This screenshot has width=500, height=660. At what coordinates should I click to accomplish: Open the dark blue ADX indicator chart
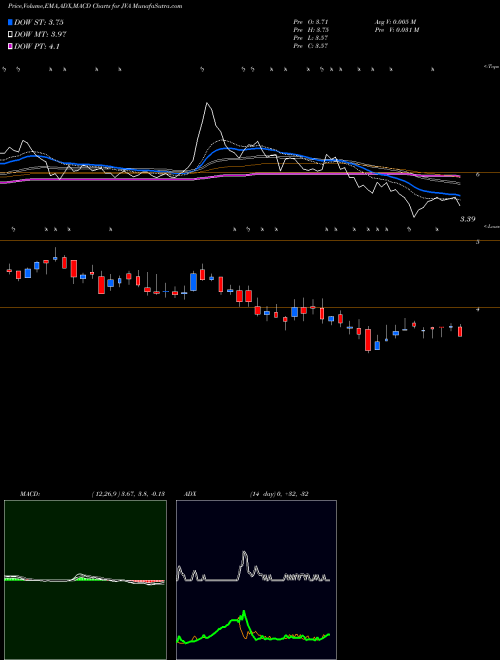(x=256, y=580)
